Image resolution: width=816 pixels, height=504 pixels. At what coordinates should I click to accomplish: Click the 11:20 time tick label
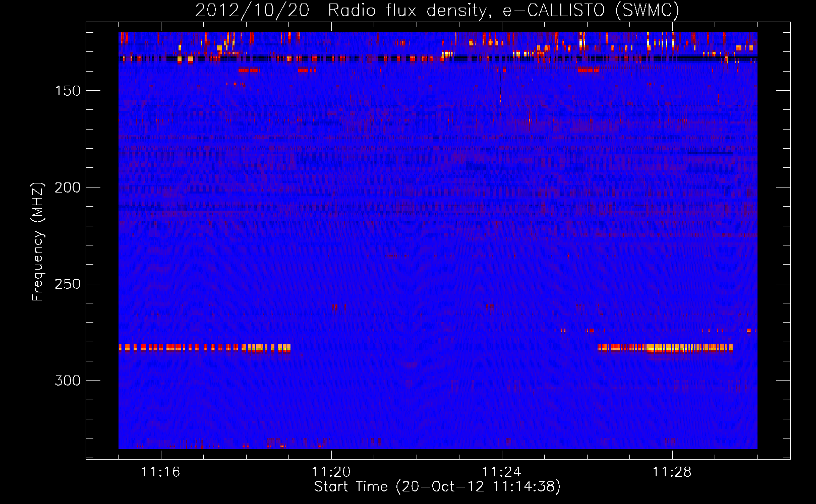[x=331, y=472]
